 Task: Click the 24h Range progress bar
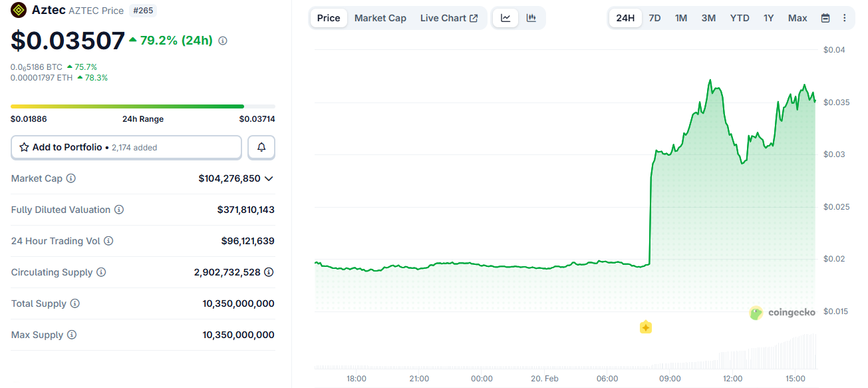point(142,106)
